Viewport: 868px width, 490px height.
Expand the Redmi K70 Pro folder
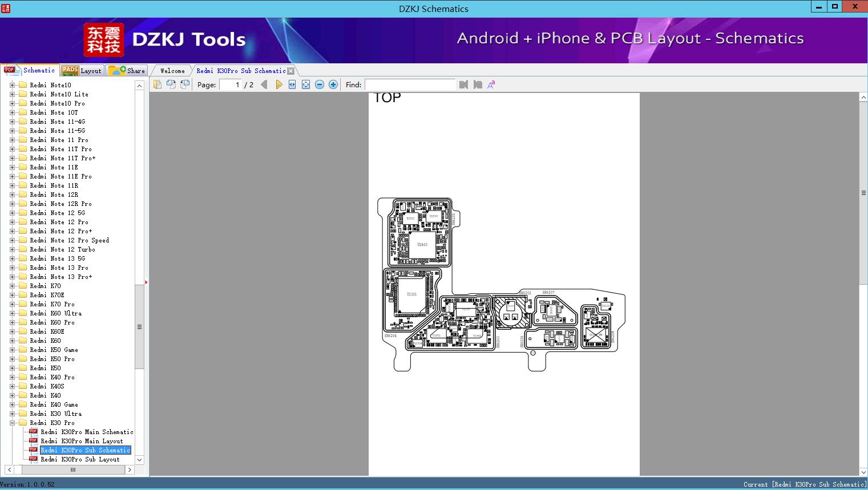[x=12, y=304]
